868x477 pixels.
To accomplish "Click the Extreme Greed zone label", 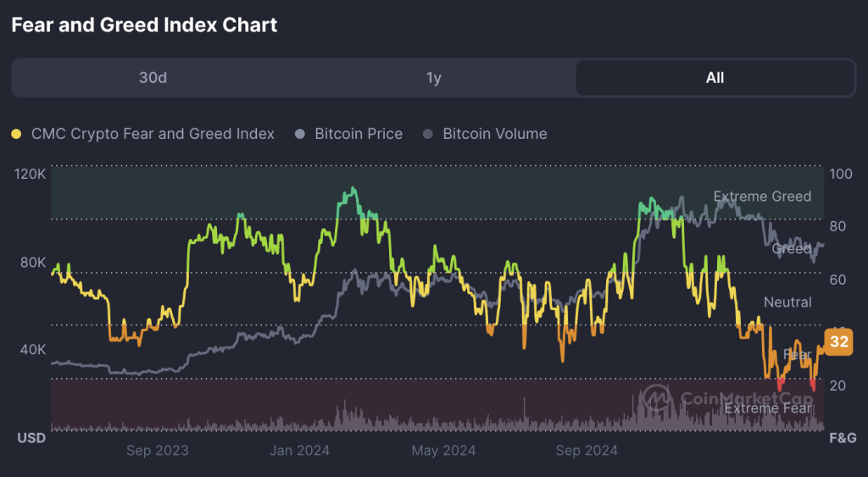I will tap(762, 197).
